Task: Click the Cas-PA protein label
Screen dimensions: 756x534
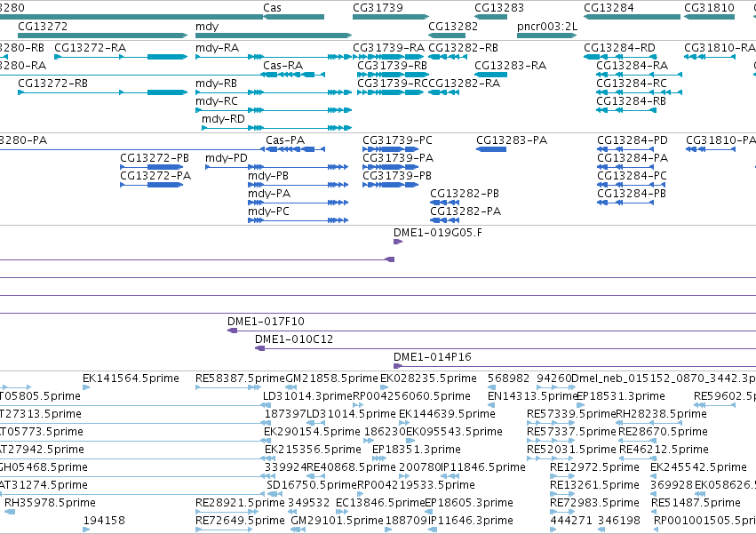Action: pyautogui.click(x=285, y=140)
